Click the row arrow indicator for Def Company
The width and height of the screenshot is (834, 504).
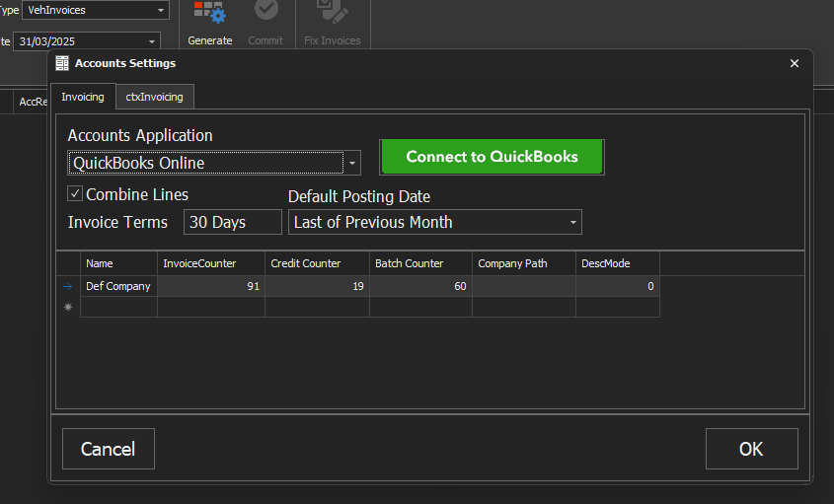pyautogui.click(x=67, y=287)
